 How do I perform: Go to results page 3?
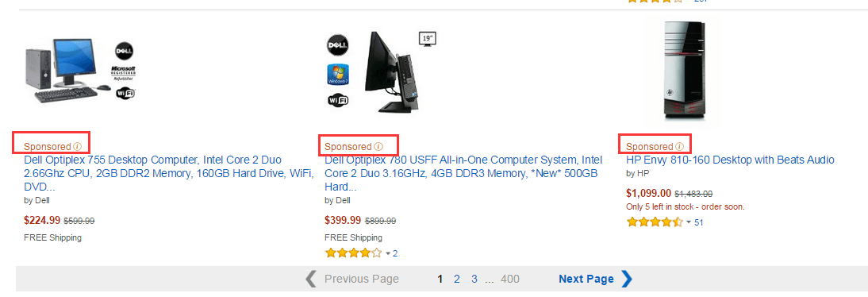pyautogui.click(x=474, y=280)
